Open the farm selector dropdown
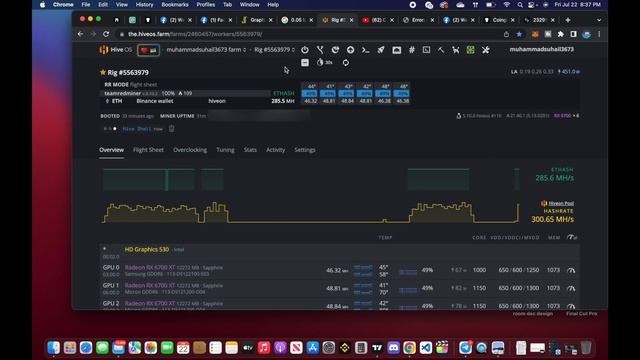The height and width of the screenshot is (360, 640). tap(206, 50)
